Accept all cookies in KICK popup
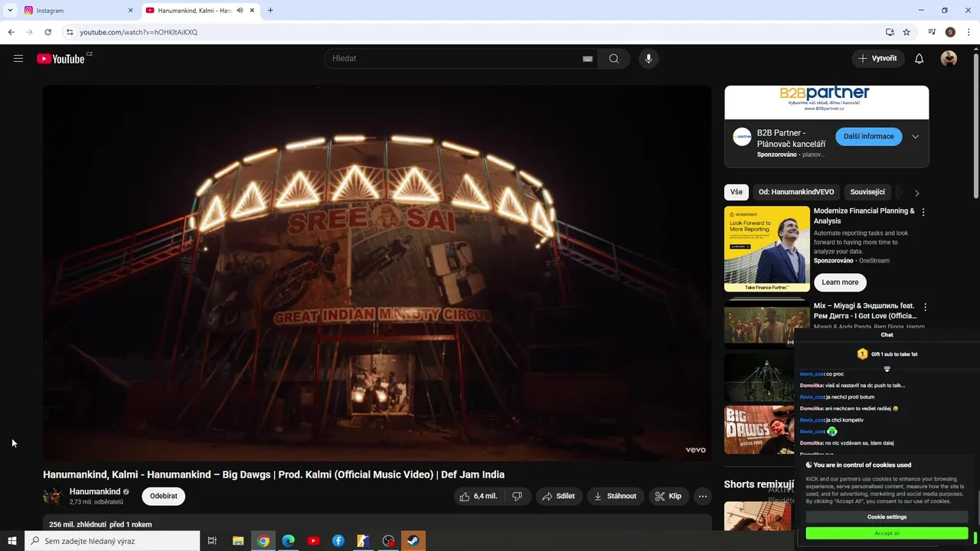 pyautogui.click(x=887, y=533)
